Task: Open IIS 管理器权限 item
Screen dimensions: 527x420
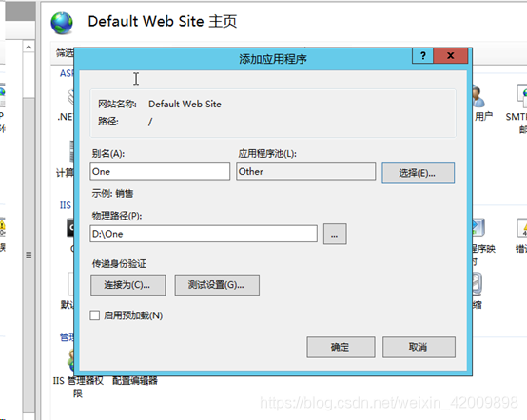Action: tap(78, 387)
